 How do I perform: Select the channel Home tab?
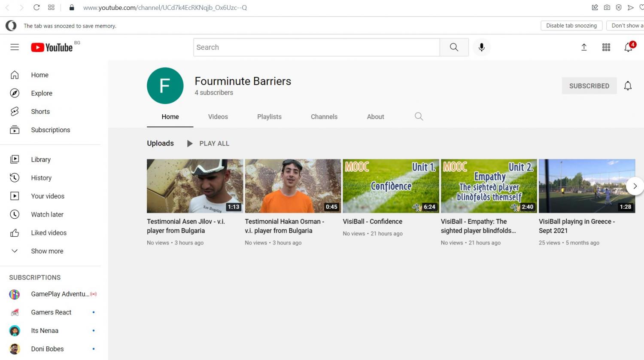[170, 117]
